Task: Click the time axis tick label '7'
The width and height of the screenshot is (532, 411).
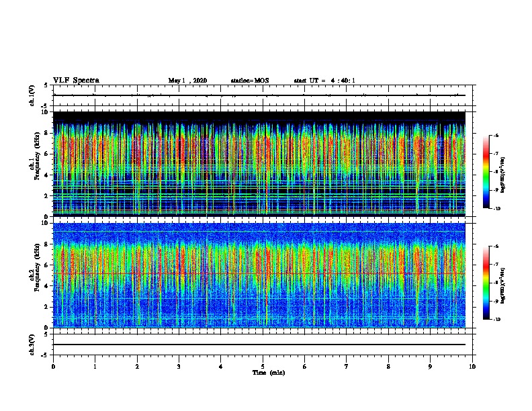Action: (347, 367)
